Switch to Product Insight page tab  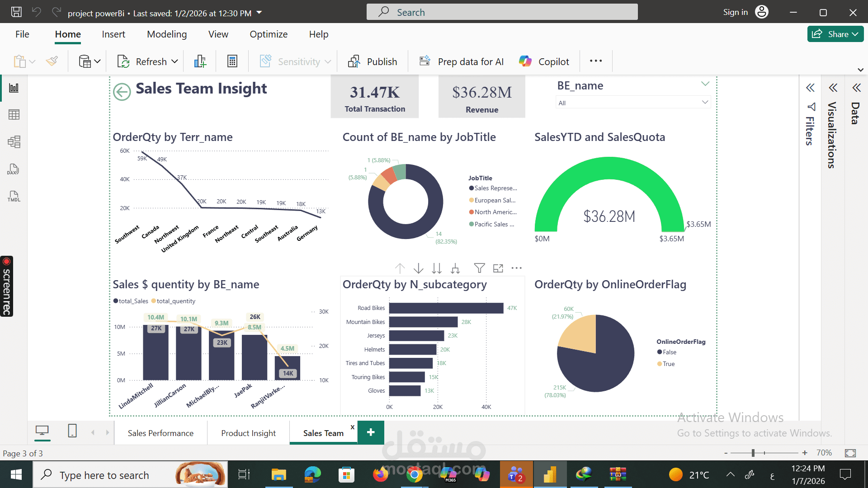[248, 433]
